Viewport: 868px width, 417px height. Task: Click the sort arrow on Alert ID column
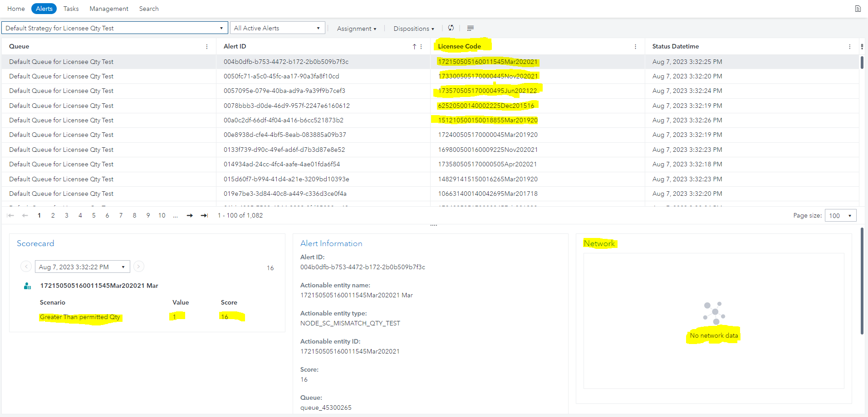tap(414, 46)
